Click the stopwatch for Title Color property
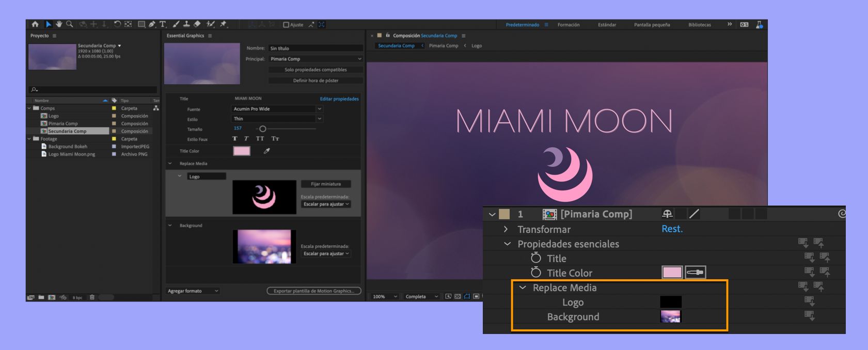 (x=536, y=273)
